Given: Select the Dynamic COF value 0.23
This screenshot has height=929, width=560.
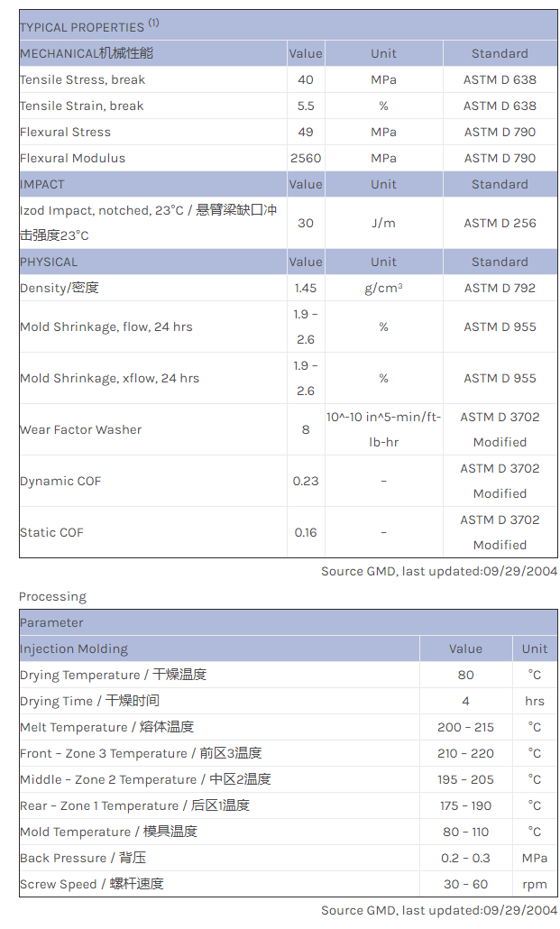Looking at the screenshot, I should tap(306, 481).
